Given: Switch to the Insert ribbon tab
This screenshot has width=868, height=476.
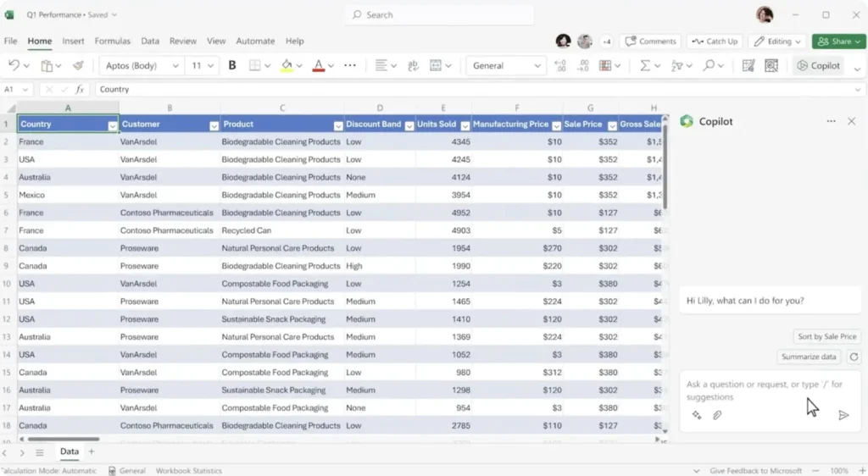Looking at the screenshot, I should [x=73, y=41].
